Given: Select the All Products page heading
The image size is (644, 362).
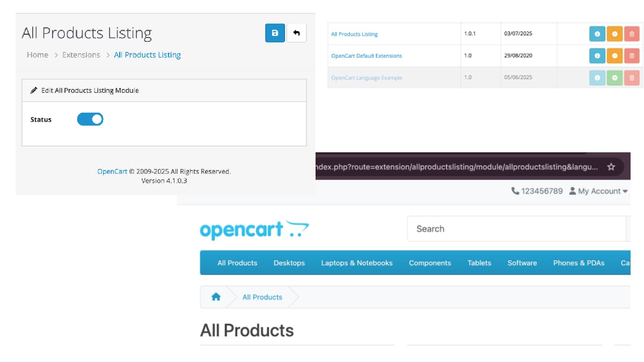Looking at the screenshot, I should [x=247, y=330].
